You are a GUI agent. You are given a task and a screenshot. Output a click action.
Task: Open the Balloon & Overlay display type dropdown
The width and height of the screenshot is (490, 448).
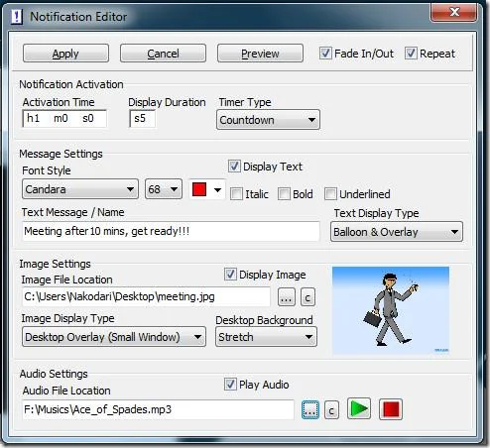[x=397, y=232]
